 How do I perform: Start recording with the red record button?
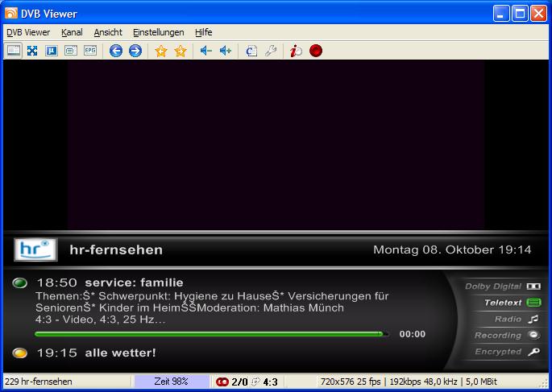[316, 51]
